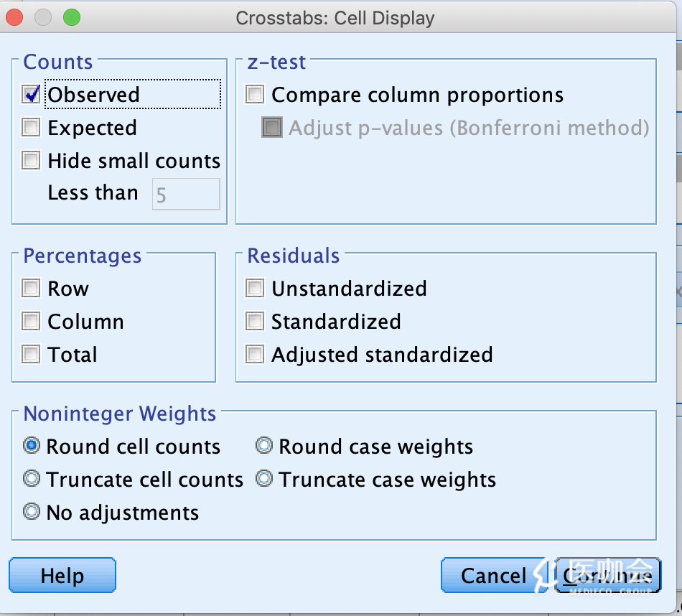682x616 pixels.
Task: Tick the Column percentages checkbox
Action: (x=32, y=322)
